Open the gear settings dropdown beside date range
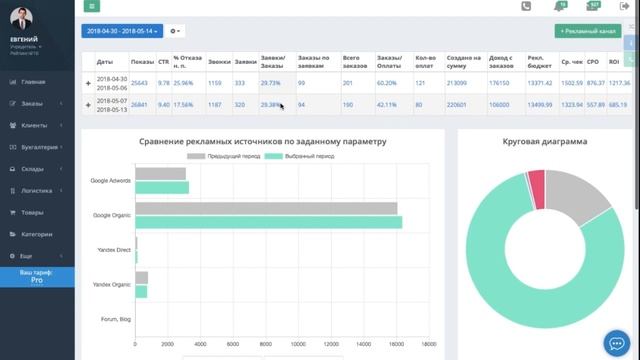 click(175, 31)
